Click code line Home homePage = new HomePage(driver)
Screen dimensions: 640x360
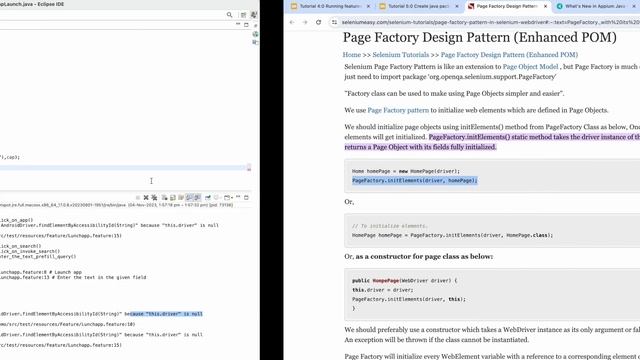(406, 171)
